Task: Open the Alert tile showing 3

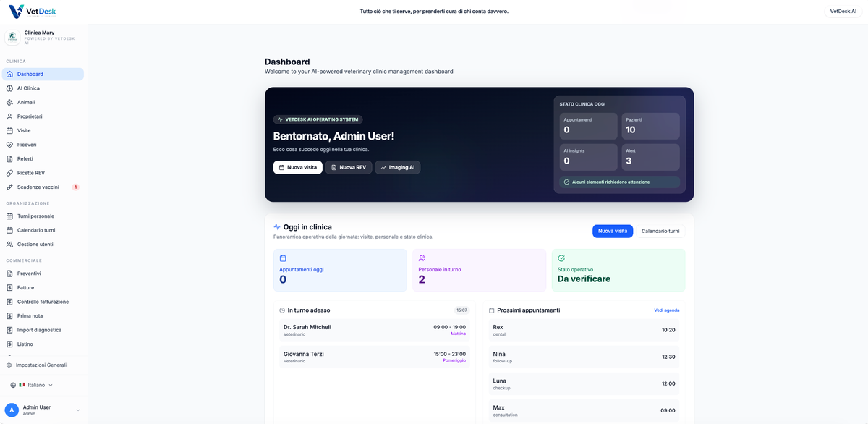Action: (x=651, y=157)
